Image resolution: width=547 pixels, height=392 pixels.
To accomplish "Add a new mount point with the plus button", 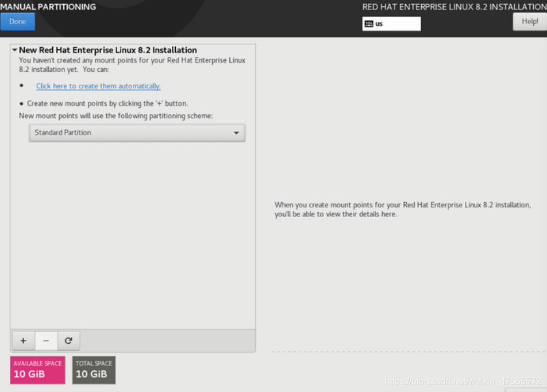I will tap(24, 341).
